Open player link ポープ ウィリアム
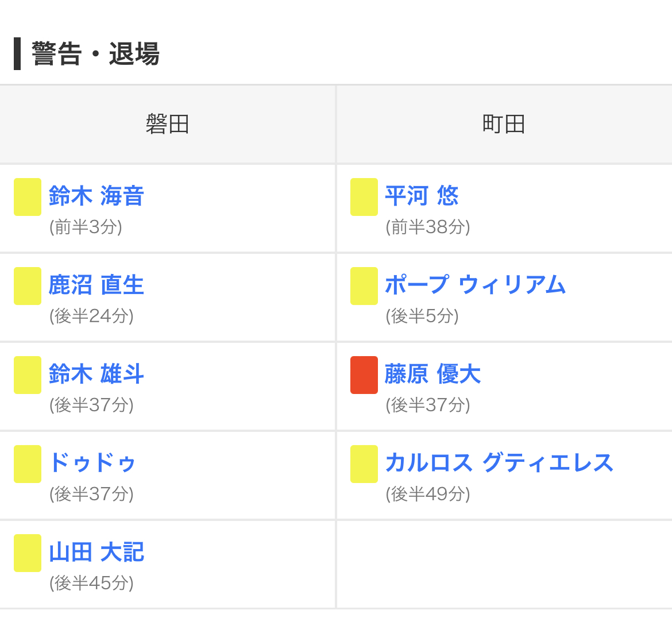This screenshot has width=672, height=618. [x=475, y=285]
